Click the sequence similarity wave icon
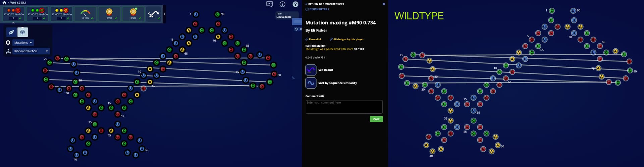The height and width of the screenshot is (167, 644). click(311, 83)
